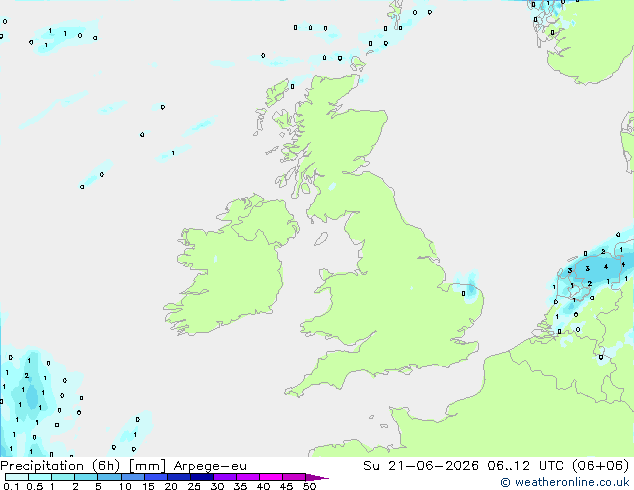Screen dimensions: 634x490
Task: Click the legend scale label '0.5'
Action: click(35, 486)
